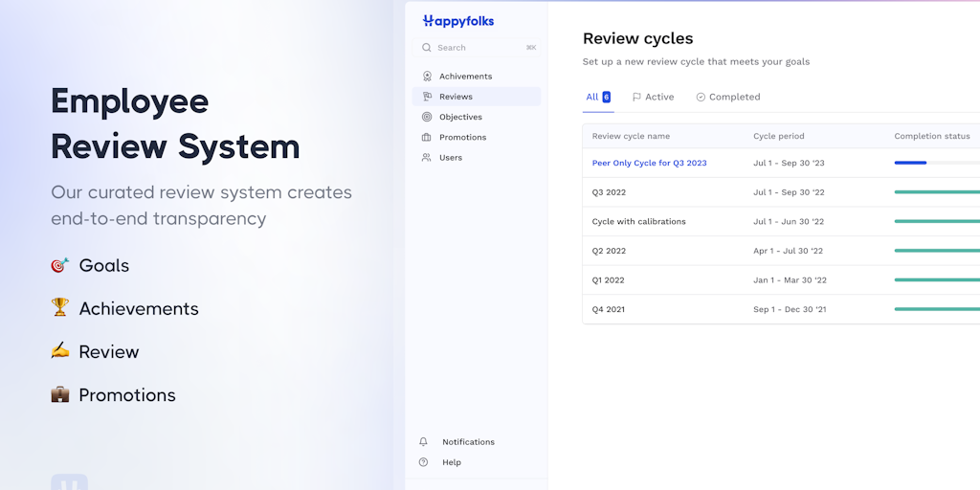This screenshot has height=490, width=980.
Task: Open the Users sidebar item
Action: [477, 158]
